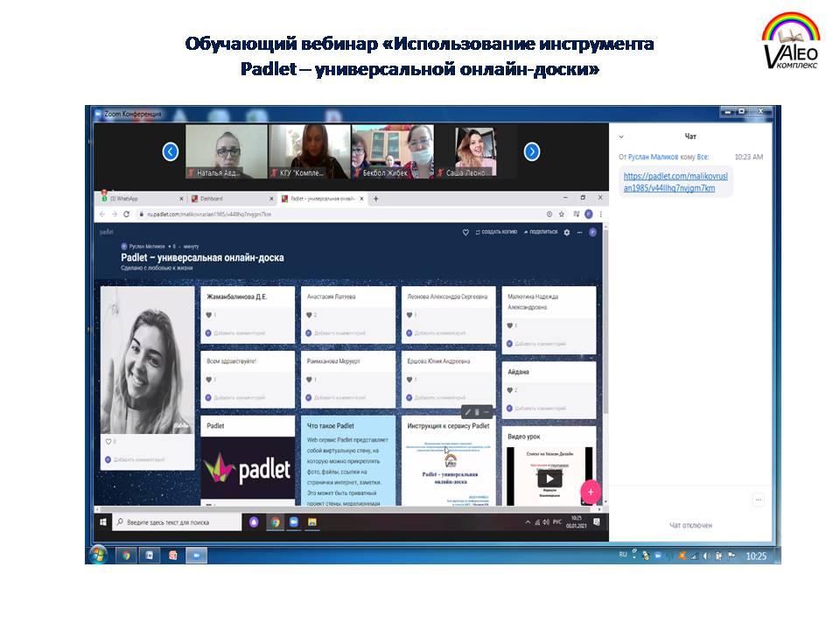Select the Padlet browser tab
The height and width of the screenshot is (630, 840).
point(321,199)
